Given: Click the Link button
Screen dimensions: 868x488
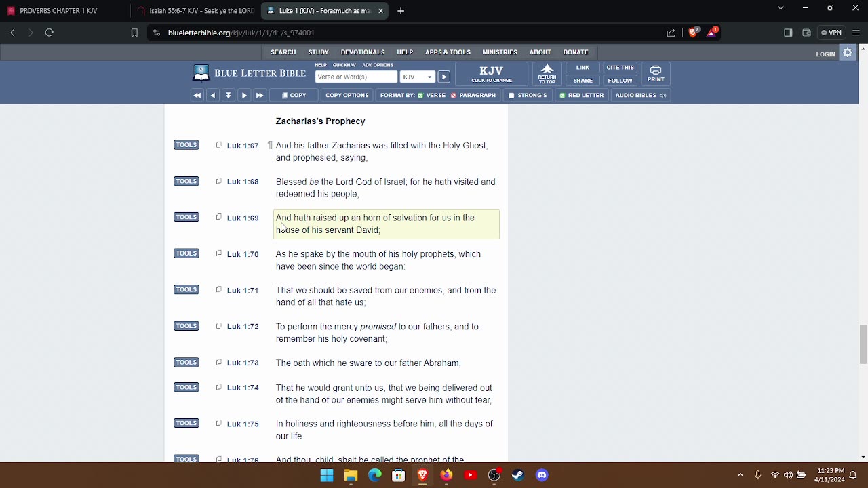Looking at the screenshot, I should tap(583, 68).
